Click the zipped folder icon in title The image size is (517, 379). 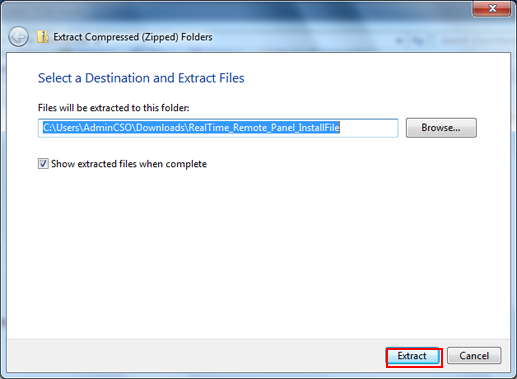[x=42, y=37]
